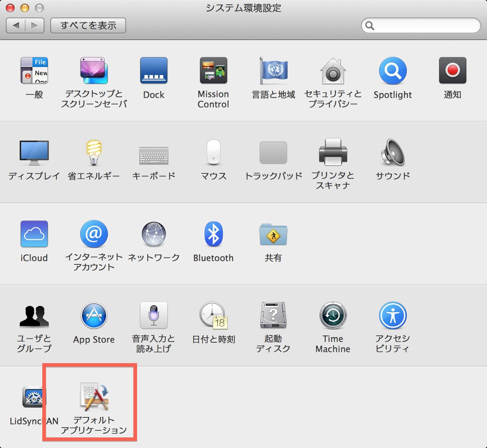Open 起動ディスク preferences
The width and height of the screenshot is (487, 448).
point(273,315)
